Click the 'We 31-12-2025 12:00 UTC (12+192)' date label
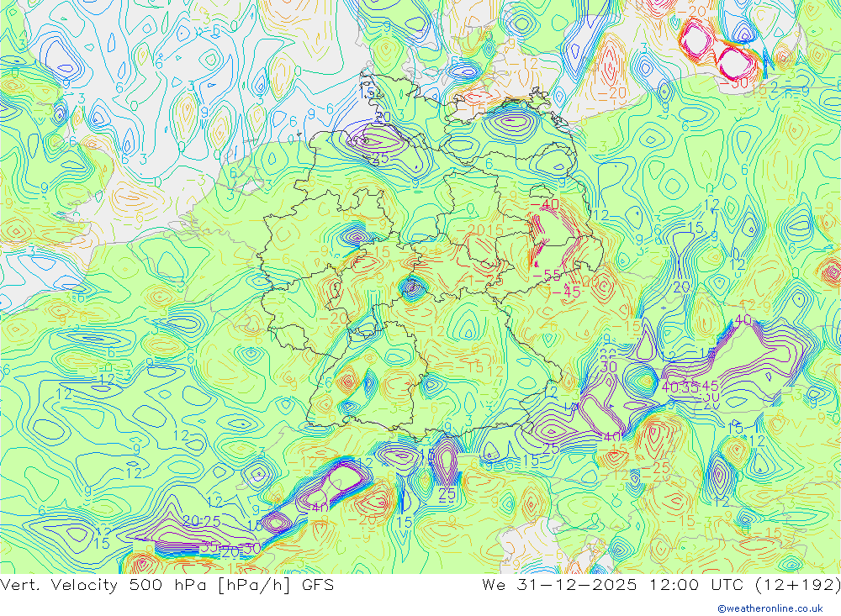Viewport: 841px width, 616px height. pyautogui.click(x=661, y=584)
